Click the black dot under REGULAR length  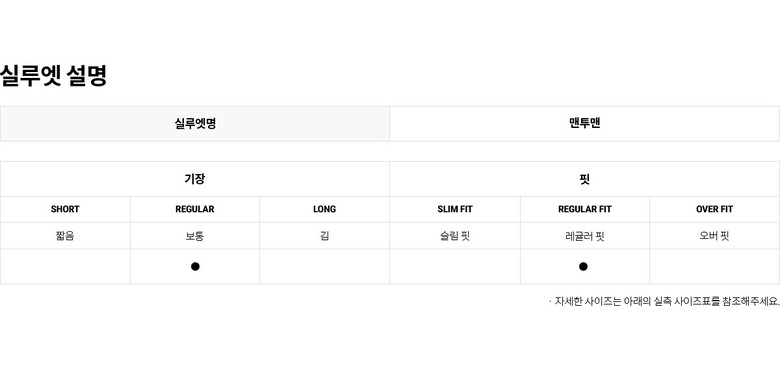195,267
